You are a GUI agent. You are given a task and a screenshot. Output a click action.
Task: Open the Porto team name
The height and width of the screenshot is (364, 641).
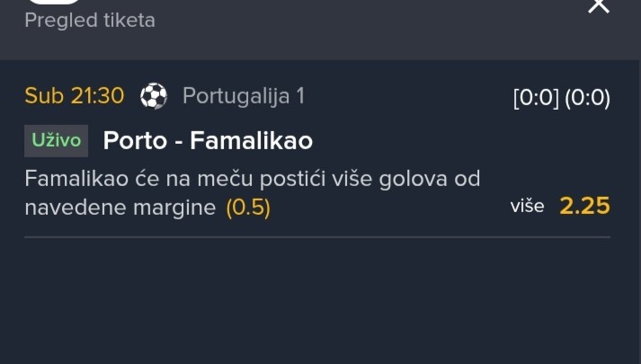point(133,141)
